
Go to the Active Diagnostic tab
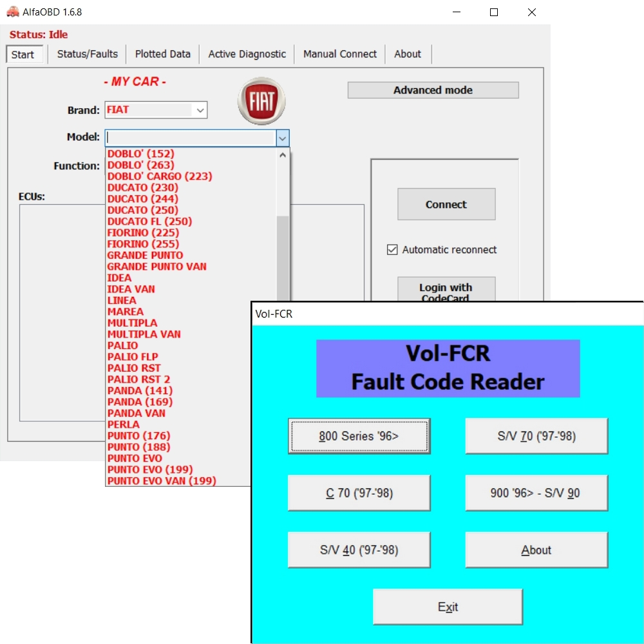point(247,54)
